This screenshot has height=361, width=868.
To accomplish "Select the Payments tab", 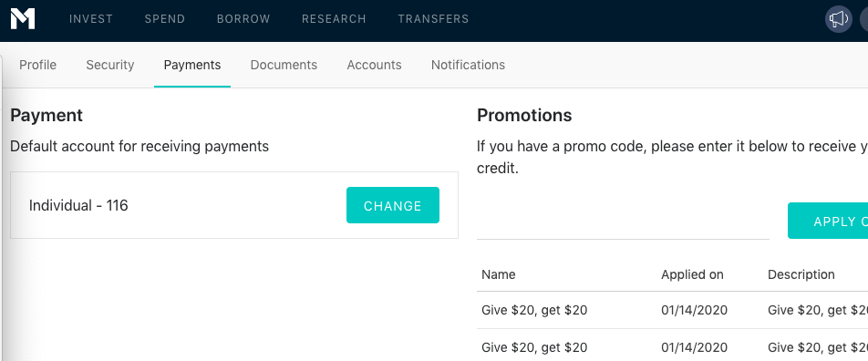I will tap(192, 65).
